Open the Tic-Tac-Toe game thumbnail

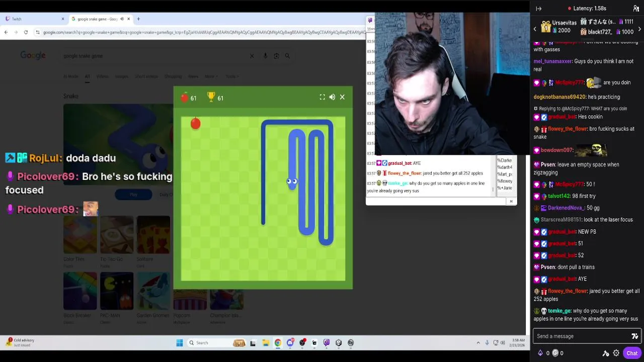(x=117, y=235)
